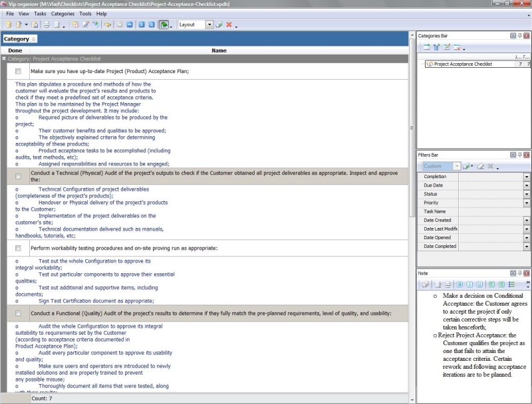Tick the workability testing procedures checkbox
This screenshot has height=404, width=532.
coord(18,248)
